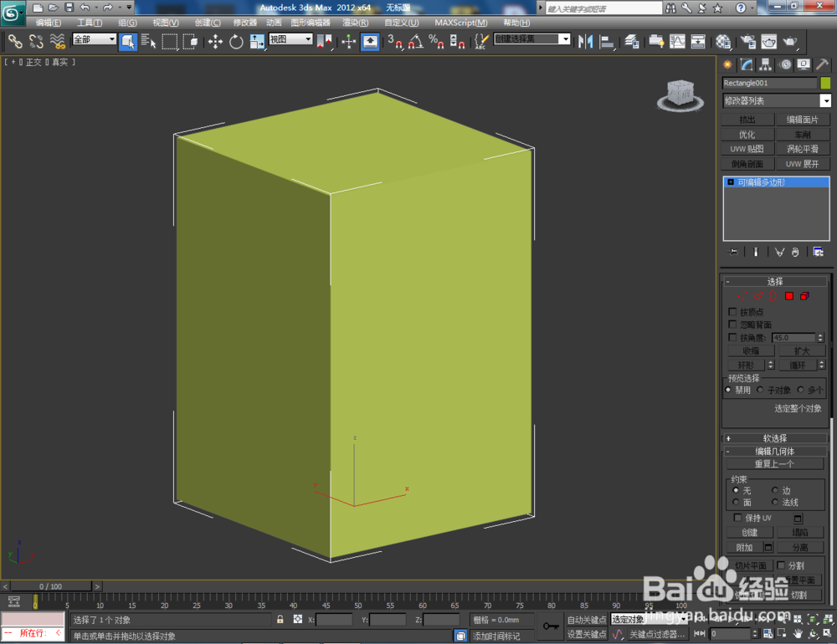Activate the Select and Rotate tool
Viewport: 837px width, 644px height.
click(x=236, y=41)
